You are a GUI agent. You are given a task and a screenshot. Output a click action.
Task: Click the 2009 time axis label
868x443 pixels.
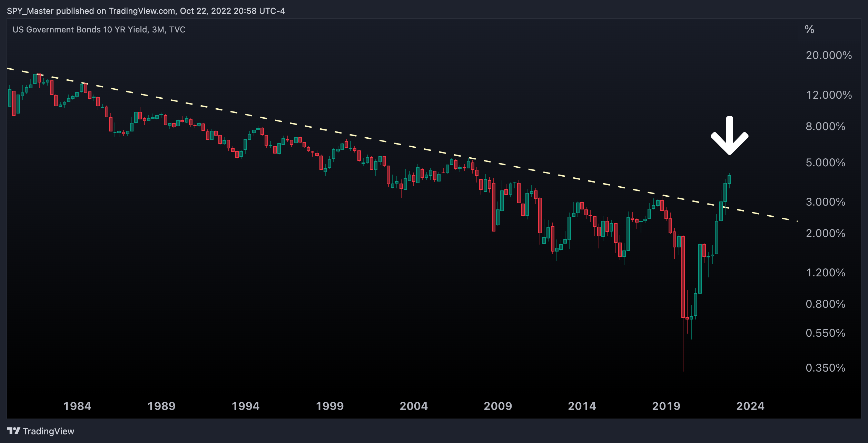point(498,406)
